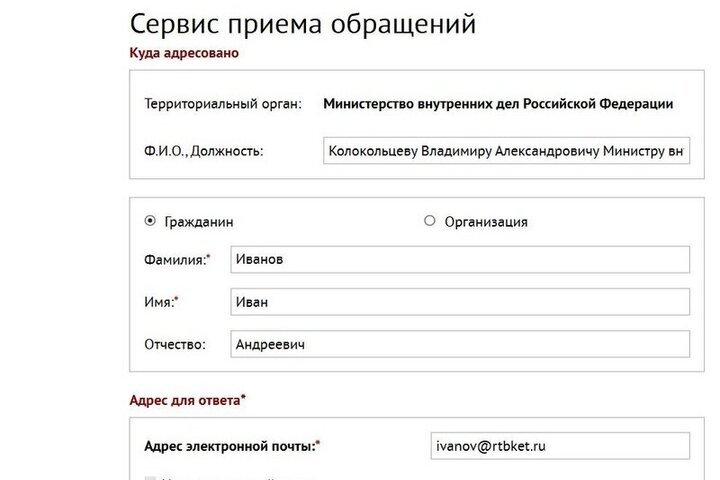720x480 pixels.
Task: Focus the Ф.И.О., Должность input field
Action: (507, 152)
